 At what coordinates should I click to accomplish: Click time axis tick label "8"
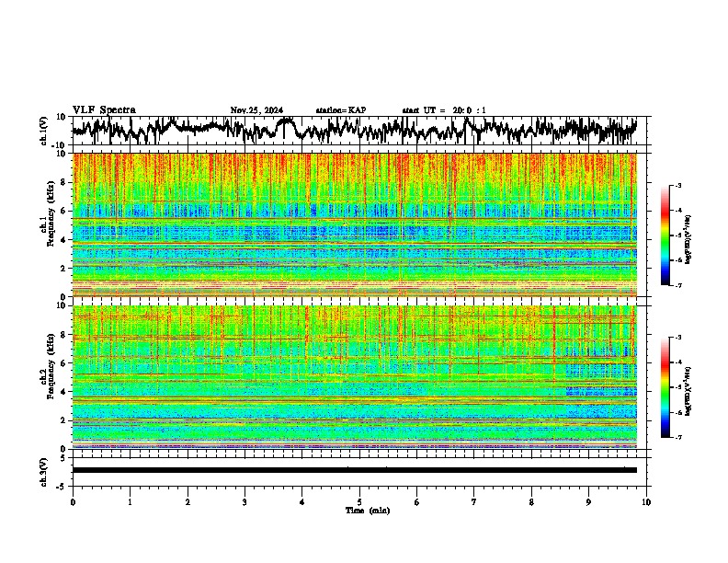click(531, 502)
